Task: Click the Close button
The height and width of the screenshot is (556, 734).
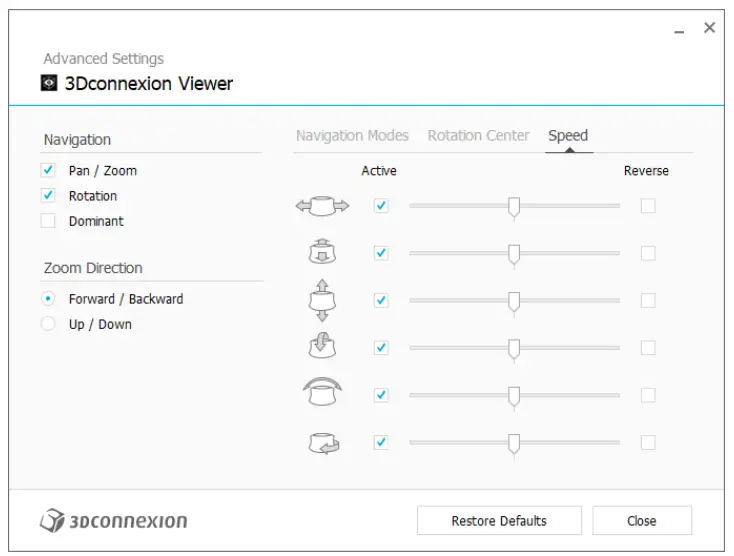Action: tap(641, 521)
